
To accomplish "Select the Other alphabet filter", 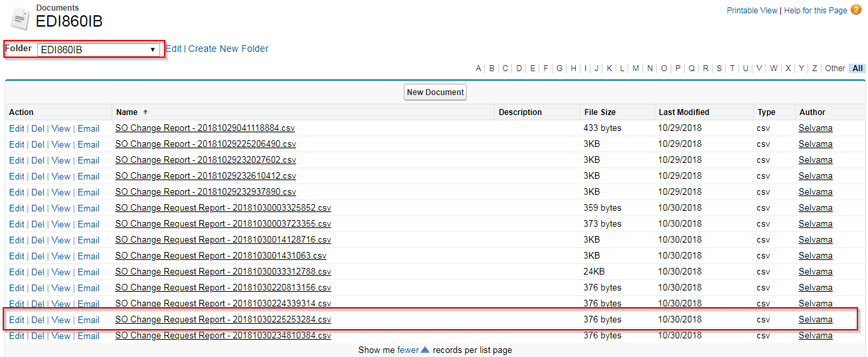I will pyautogui.click(x=835, y=68).
